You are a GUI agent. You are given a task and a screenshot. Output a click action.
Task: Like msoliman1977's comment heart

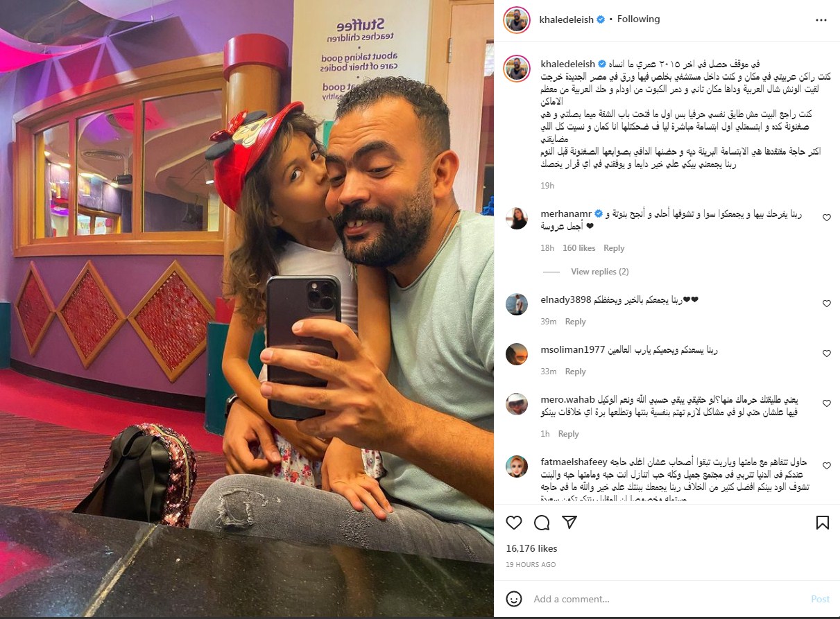click(826, 354)
